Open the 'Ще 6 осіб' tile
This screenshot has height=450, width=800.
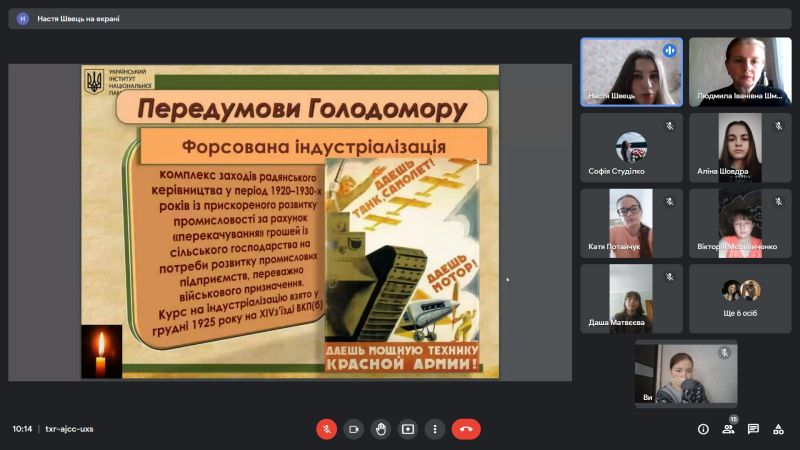coord(740,298)
